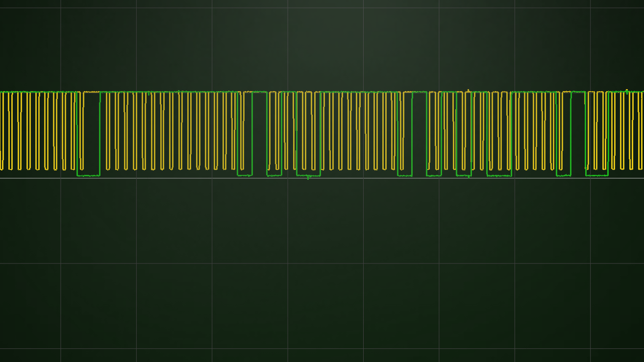Click the small green spike below the baseline
Screen dimensions: 644x362
tap(308, 178)
